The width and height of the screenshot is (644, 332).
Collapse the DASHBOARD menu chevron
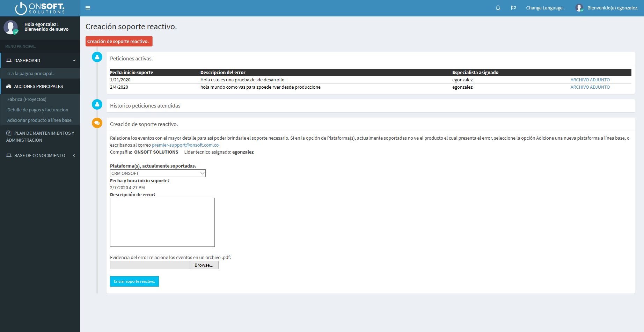(x=74, y=60)
